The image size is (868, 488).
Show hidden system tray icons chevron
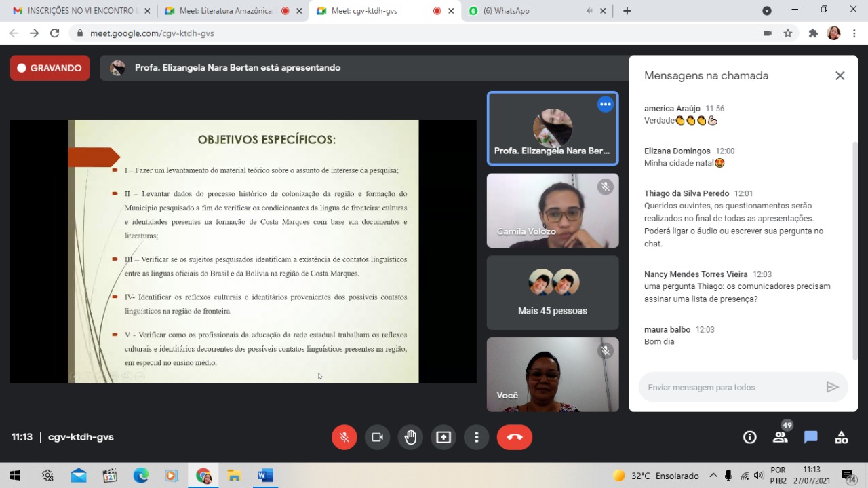713,476
